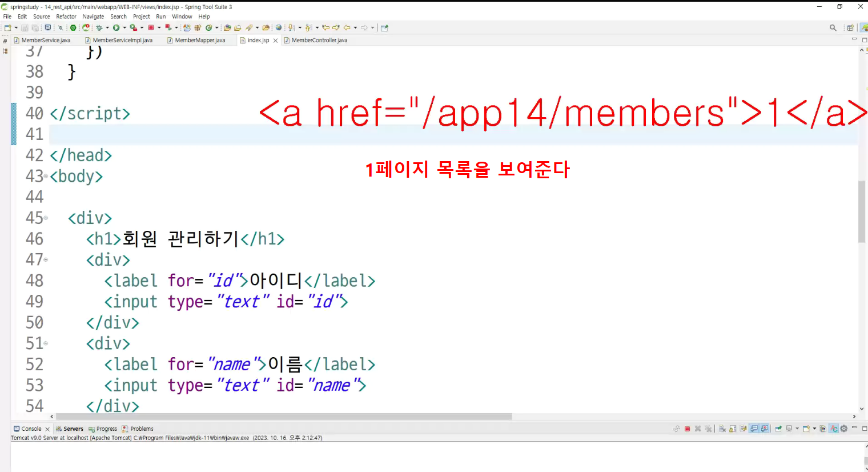Click the Search magnifier icon at top right

(833, 27)
